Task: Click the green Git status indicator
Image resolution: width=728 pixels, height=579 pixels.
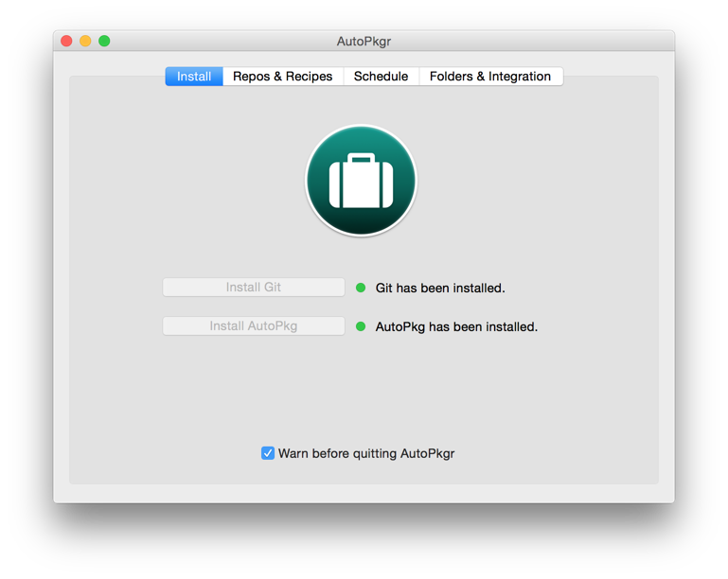Action: tap(361, 288)
